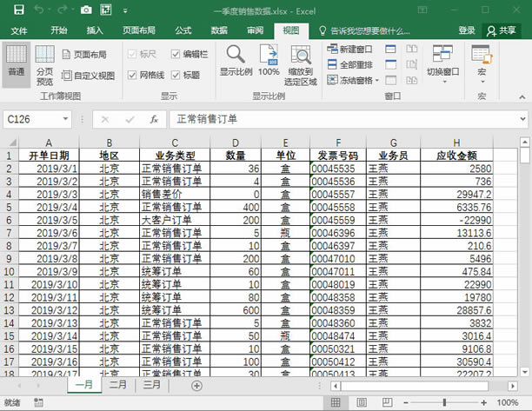Click 登录 to sign in
Viewport: 532px width, 411px height.
(x=467, y=30)
